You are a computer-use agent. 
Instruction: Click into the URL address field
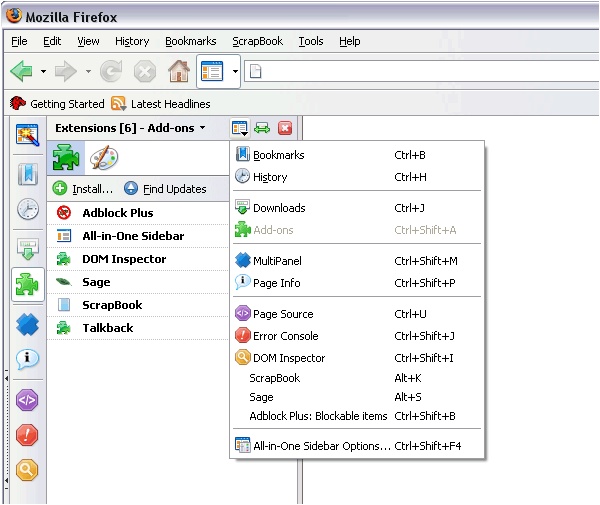[421, 71]
